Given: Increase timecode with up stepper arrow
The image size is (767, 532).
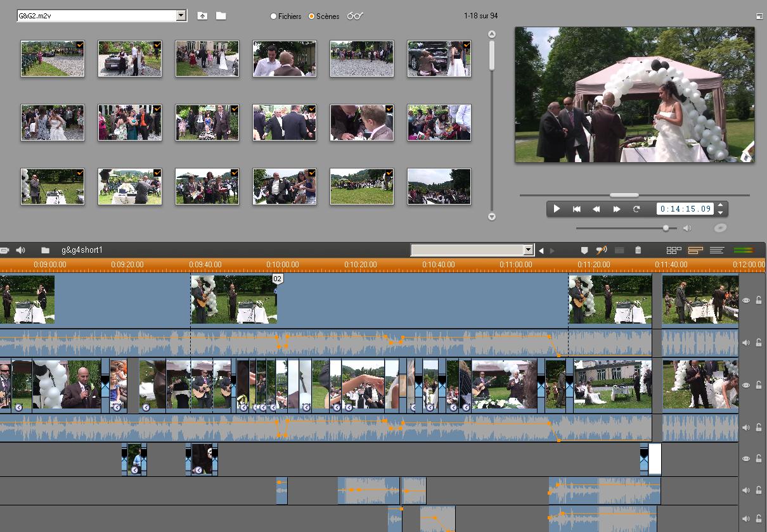Looking at the screenshot, I should click(721, 205).
